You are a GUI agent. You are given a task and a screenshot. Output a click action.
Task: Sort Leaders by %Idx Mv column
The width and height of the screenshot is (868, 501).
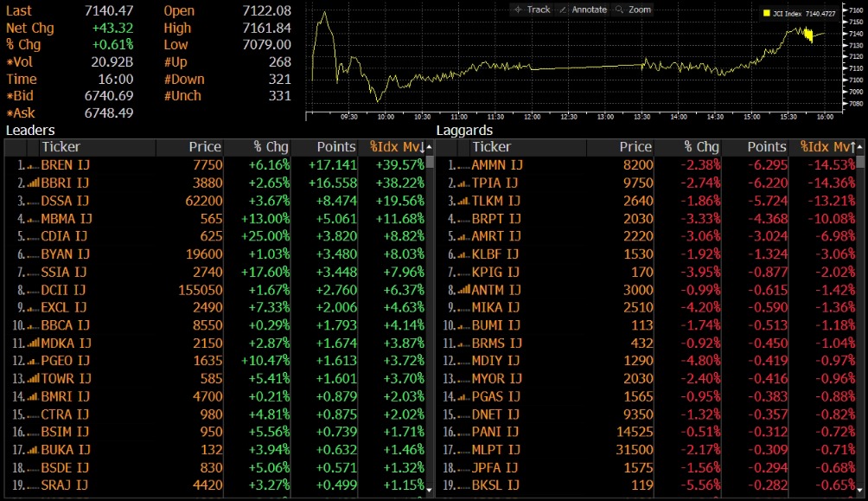[x=397, y=147]
